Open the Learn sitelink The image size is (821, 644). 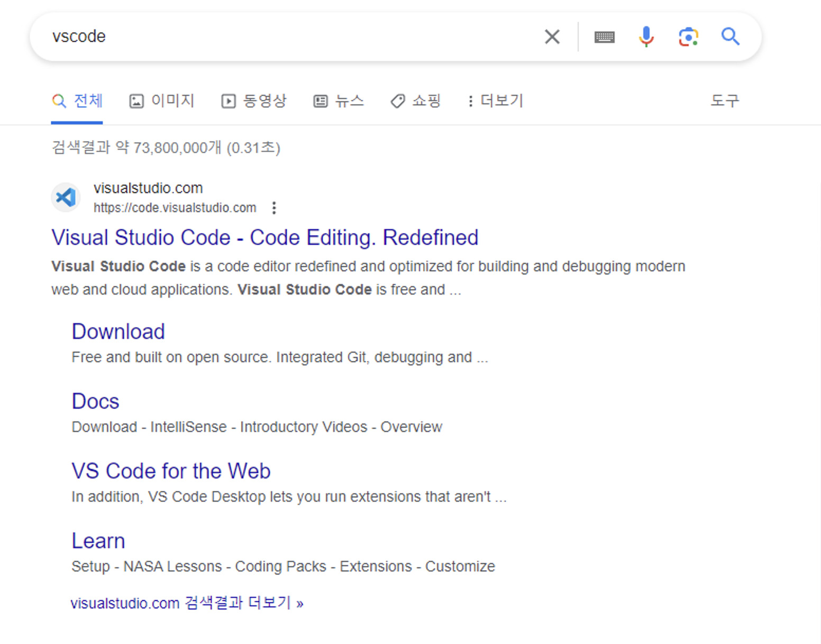click(x=98, y=541)
